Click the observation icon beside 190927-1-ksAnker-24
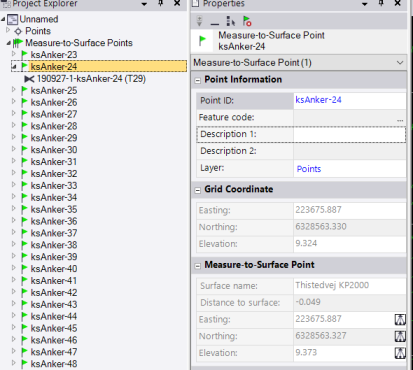Image resolution: width=413 pixels, height=370 pixels. [x=29, y=79]
